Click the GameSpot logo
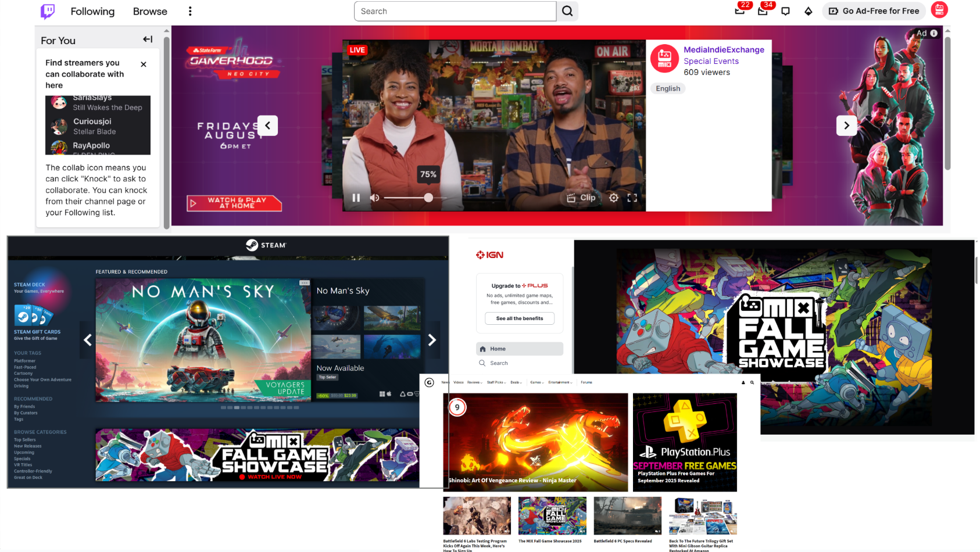Image resolution: width=980 pixels, height=552 pixels. coord(430,382)
